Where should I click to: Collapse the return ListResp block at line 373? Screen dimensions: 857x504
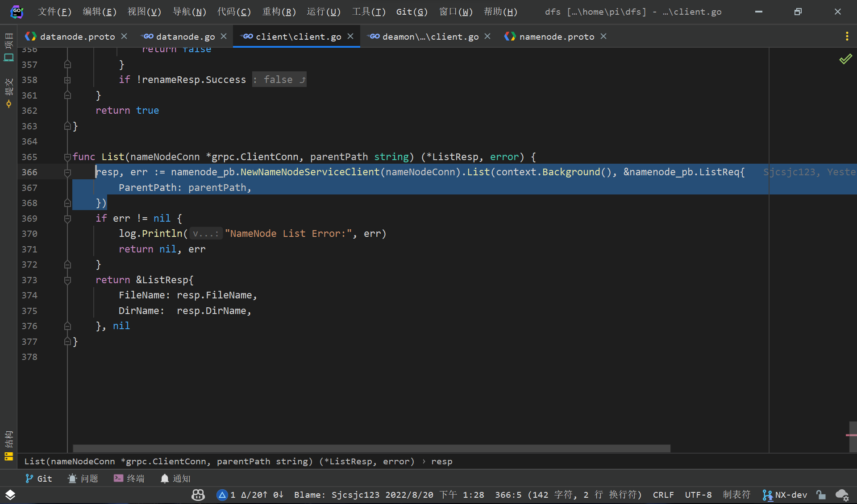(x=67, y=280)
